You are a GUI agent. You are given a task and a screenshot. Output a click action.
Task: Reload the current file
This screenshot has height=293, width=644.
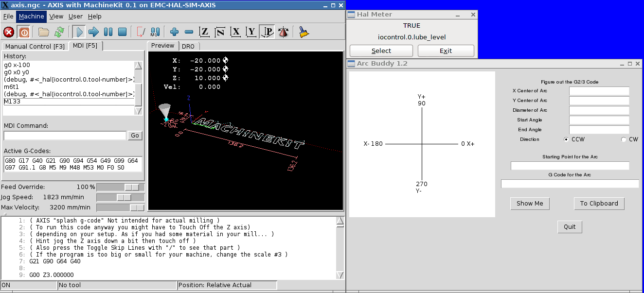click(x=59, y=32)
